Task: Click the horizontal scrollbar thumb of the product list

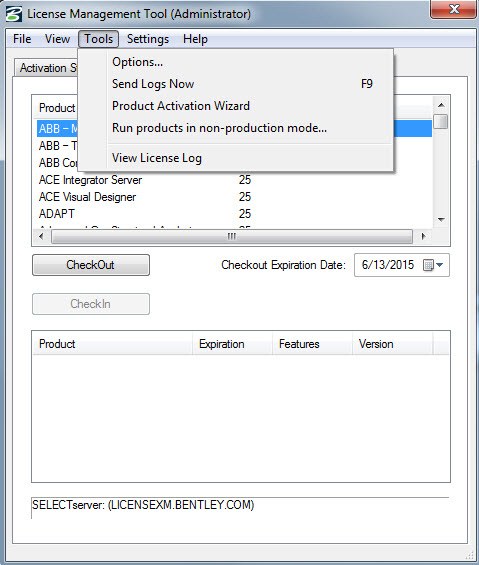Action: tap(232, 237)
